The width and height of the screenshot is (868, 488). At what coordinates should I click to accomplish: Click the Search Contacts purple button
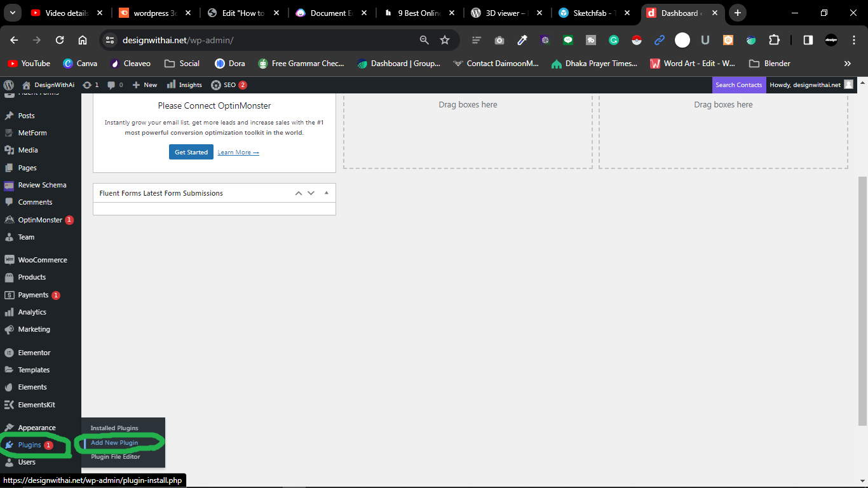739,85
